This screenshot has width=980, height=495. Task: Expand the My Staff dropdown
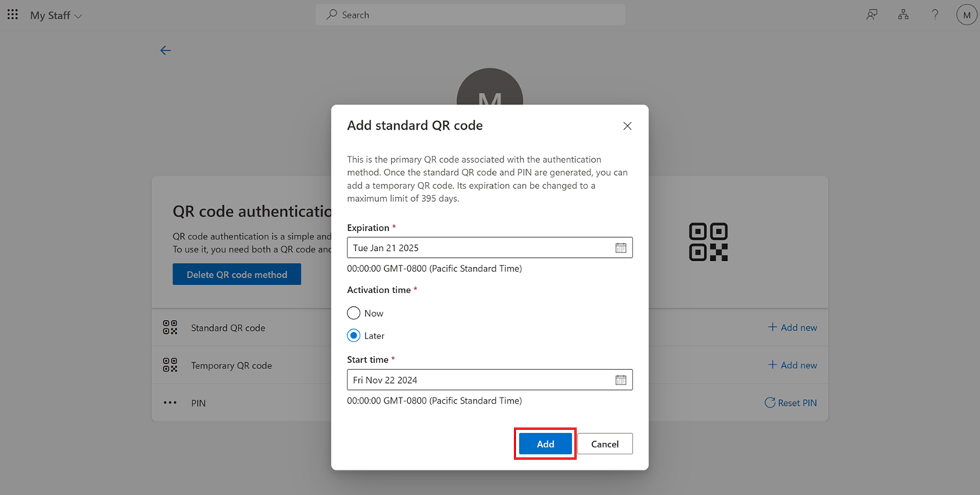(79, 15)
